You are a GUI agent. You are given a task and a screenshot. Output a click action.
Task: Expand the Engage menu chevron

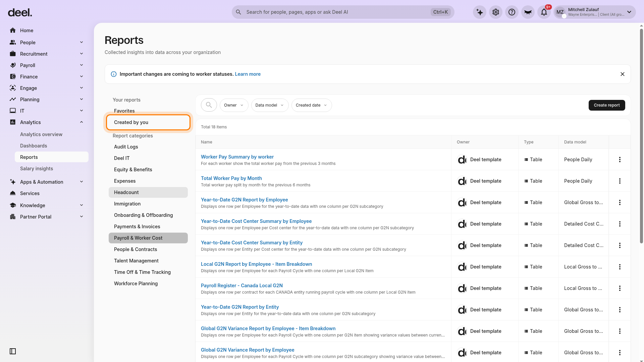pyautogui.click(x=82, y=88)
